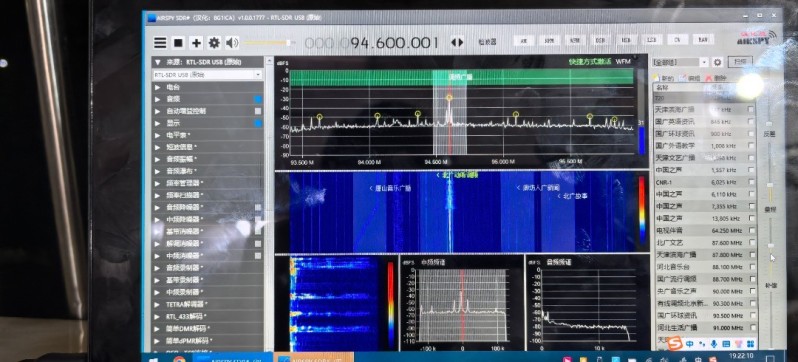Click the 扫描 scan button
Viewport: 798px width, 362px height.
click(x=740, y=62)
